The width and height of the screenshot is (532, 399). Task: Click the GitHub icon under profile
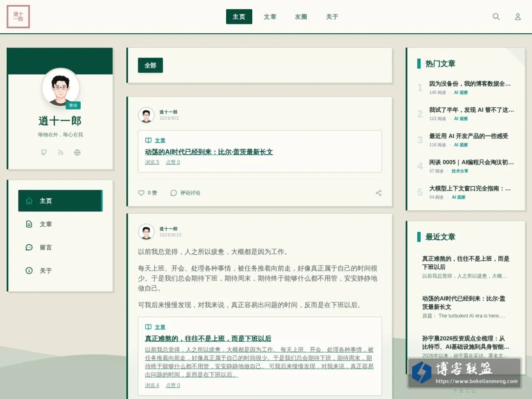pos(44,153)
